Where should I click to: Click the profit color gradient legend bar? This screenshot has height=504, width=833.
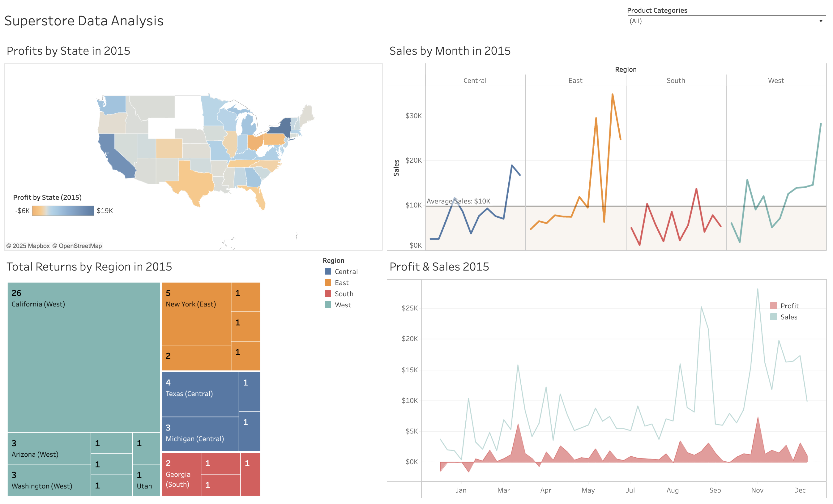click(63, 211)
